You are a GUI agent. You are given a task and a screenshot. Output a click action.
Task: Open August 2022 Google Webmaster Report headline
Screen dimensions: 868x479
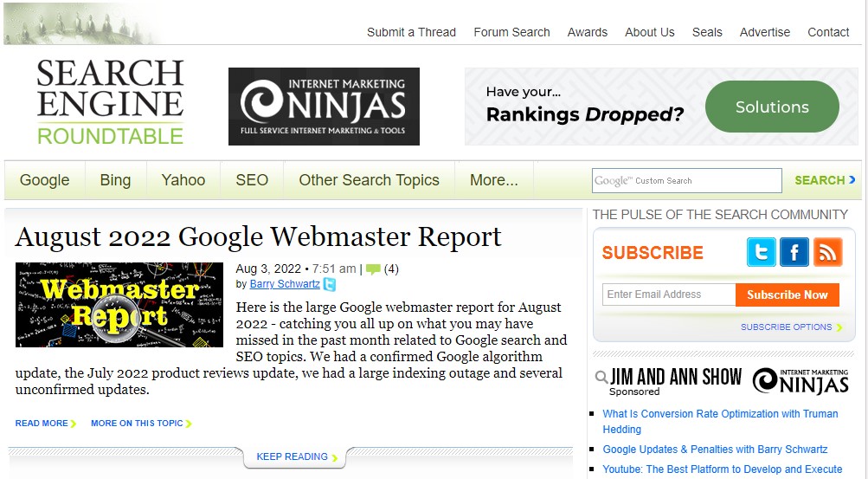tap(258, 237)
